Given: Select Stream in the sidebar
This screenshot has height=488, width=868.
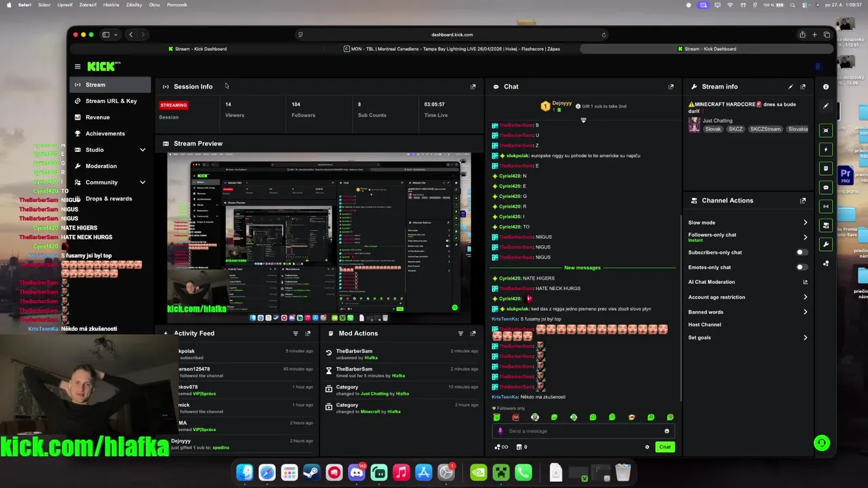Looking at the screenshot, I should click(110, 85).
